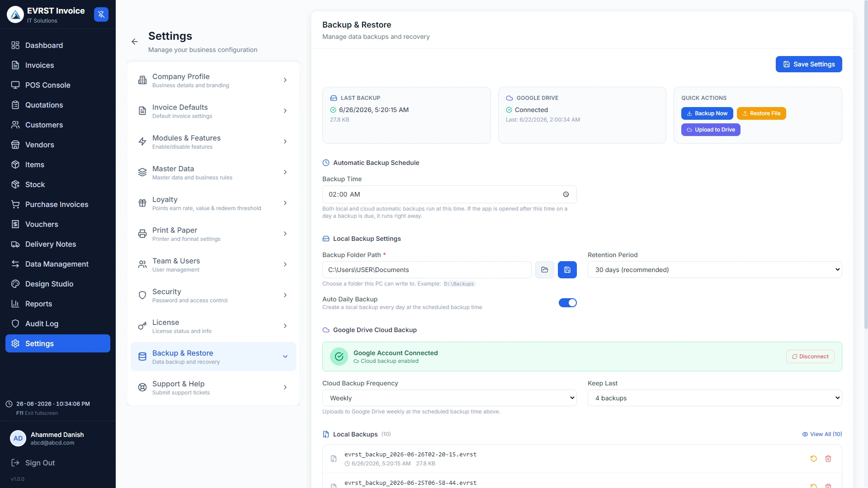Click the Reports chart icon in sidebar

tap(15, 304)
